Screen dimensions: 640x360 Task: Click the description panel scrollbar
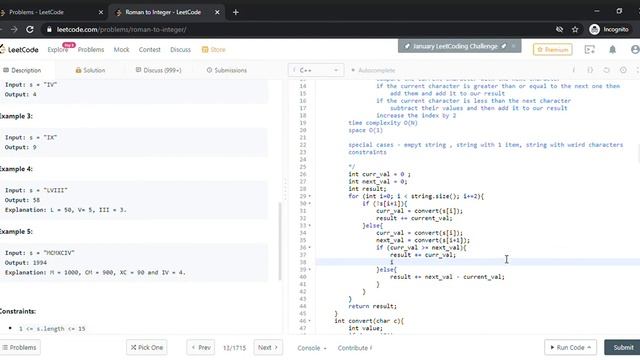[x=280, y=241]
